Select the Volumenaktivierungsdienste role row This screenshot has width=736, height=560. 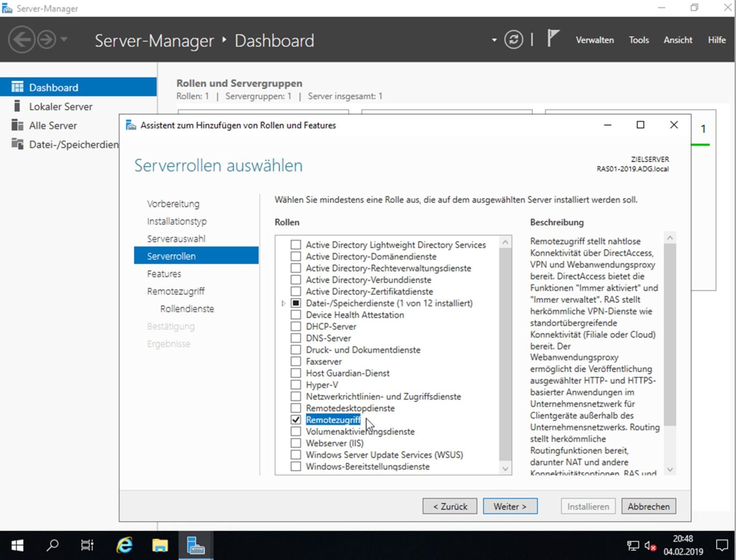coord(360,431)
